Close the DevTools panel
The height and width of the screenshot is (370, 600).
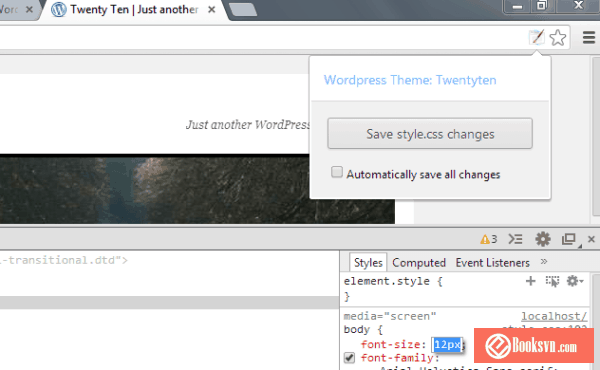591,239
